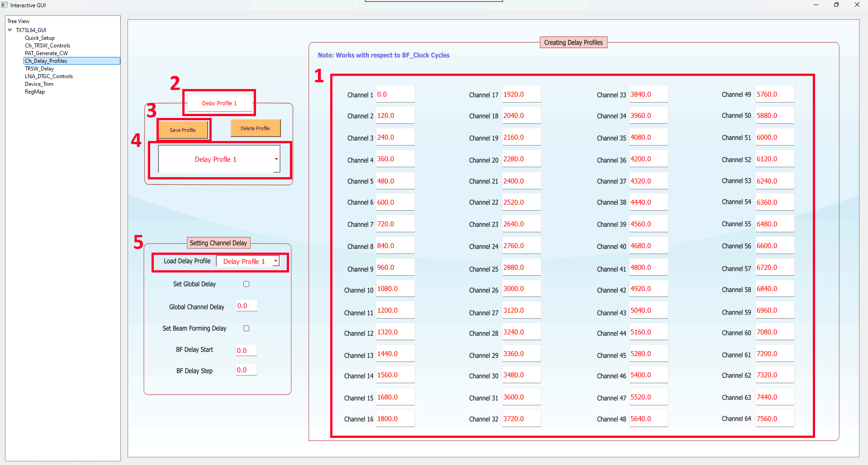Viewport: 868px width, 465px height.
Task: Select the Channel 1 delay field
Action: click(x=395, y=94)
